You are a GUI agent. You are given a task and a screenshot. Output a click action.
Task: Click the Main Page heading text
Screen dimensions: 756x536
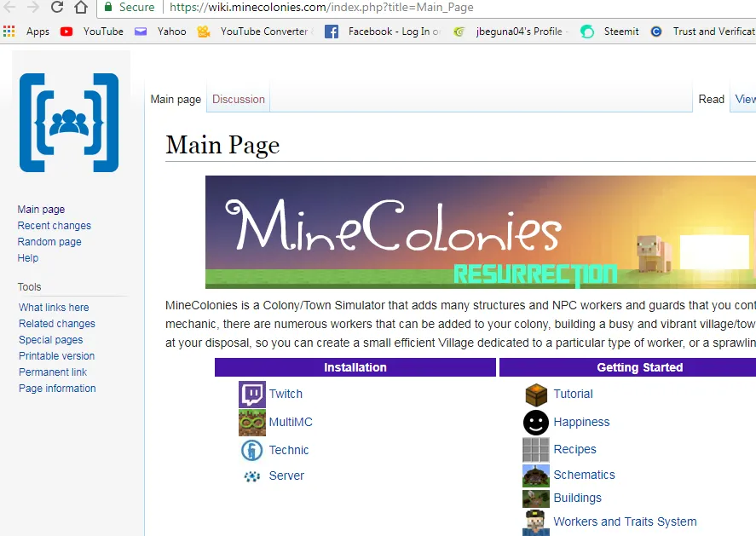coord(222,145)
